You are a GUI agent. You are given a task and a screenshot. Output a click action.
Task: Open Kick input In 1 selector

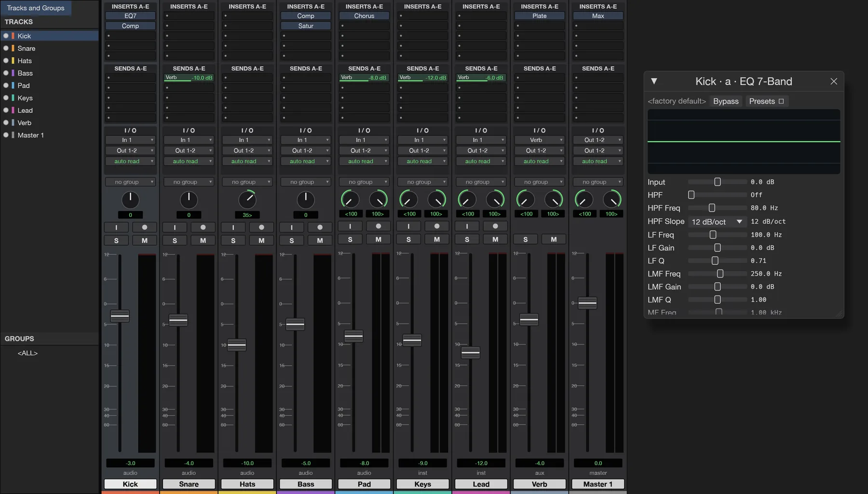coord(130,140)
